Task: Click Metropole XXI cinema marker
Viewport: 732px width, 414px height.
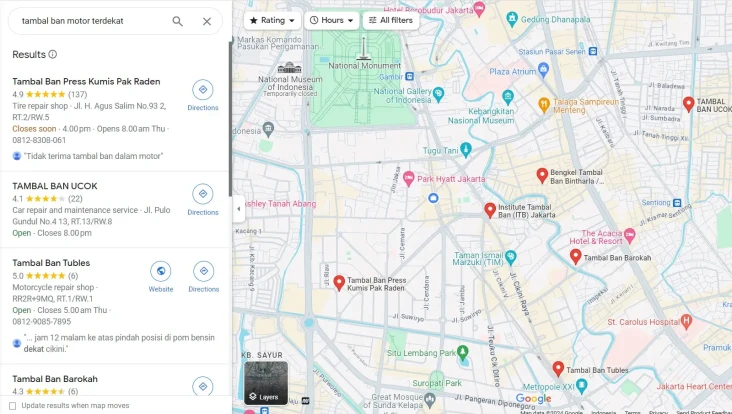Action: click(581, 386)
